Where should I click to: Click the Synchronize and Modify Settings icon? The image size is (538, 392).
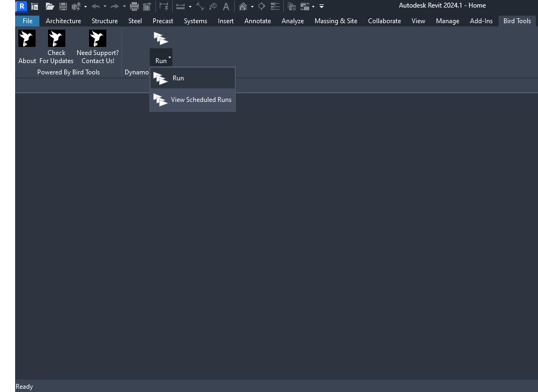tap(76, 6)
